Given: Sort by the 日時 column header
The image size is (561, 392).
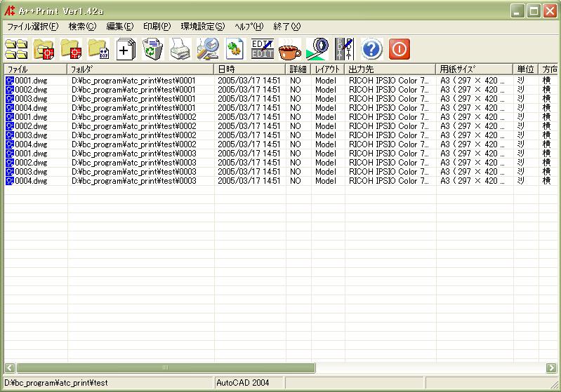Looking at the screenshot, I should pyautogui.click(x=249, y=69).
